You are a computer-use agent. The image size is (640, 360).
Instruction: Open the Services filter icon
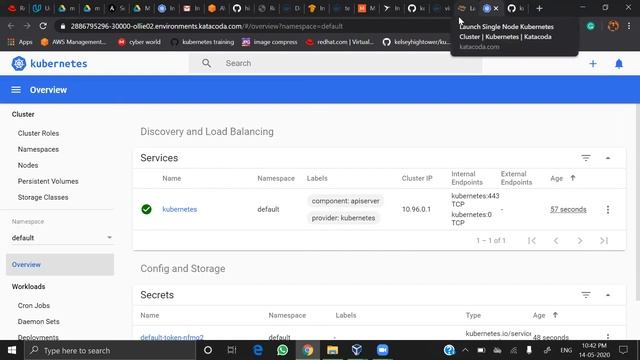coord(586,158)
